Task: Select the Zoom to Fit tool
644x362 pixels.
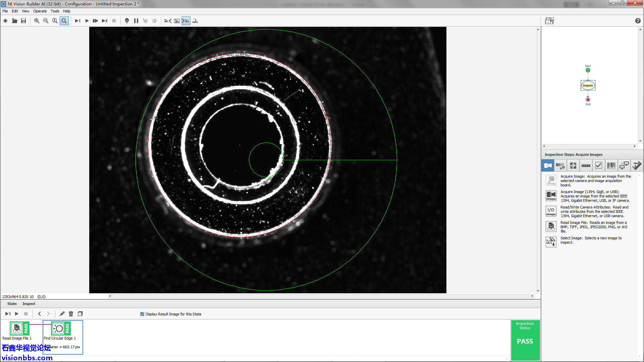Action: pyautogui.click(x=64, y=21)
